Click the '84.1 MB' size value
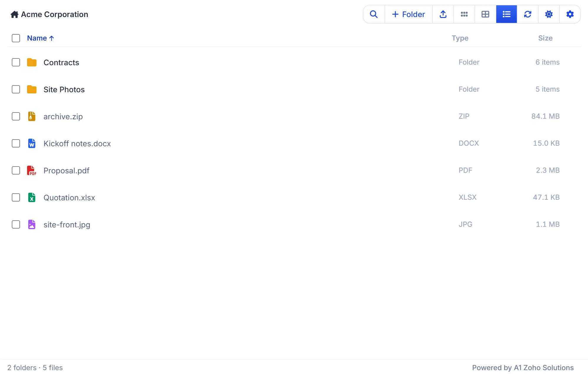This screenshot has height=376, width=588. pyautogui.click(x=545, y=116)
